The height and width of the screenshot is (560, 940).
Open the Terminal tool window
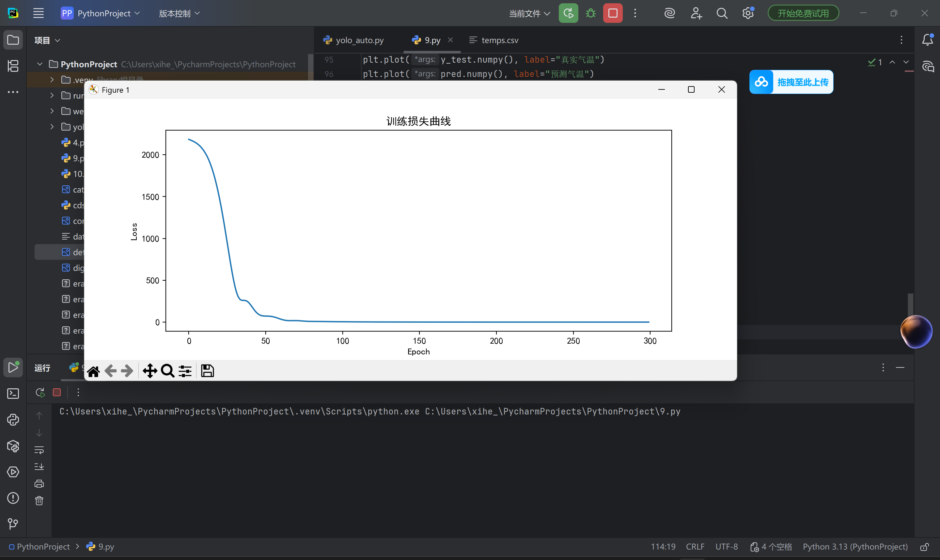pyautogui.click(x=13, y=394)
